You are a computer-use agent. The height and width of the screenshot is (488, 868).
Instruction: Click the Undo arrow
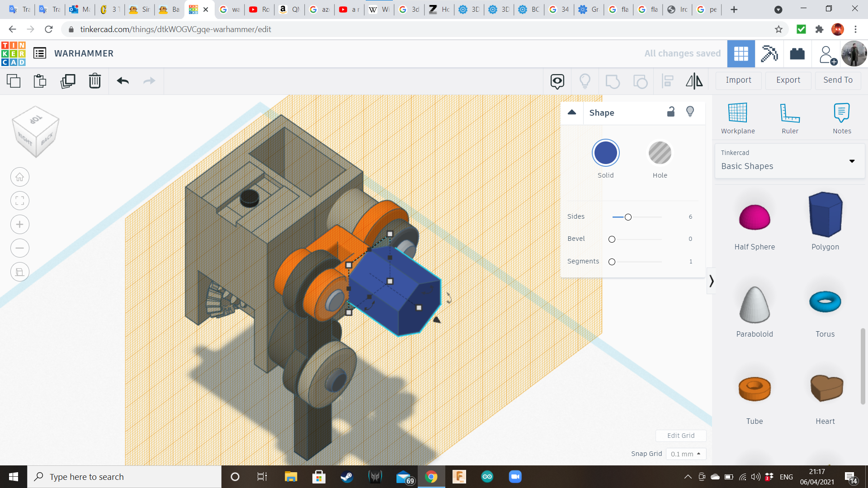click(x=123, y=81)
